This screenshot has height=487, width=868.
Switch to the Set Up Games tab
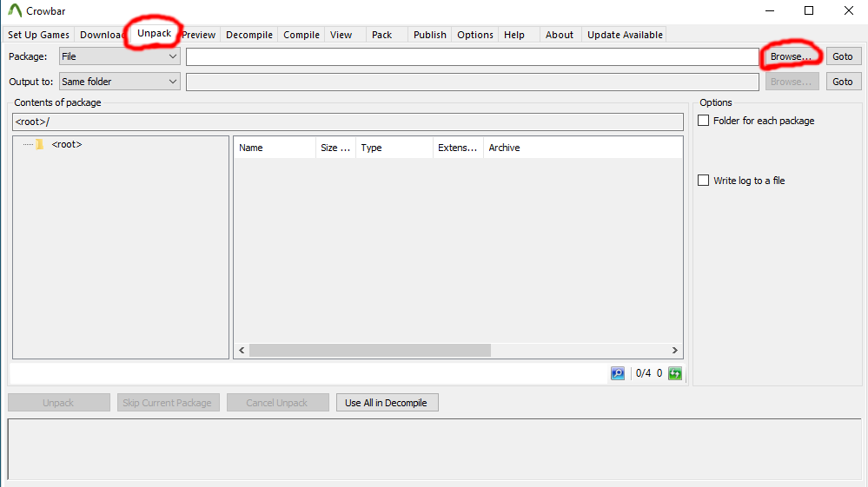39,35
